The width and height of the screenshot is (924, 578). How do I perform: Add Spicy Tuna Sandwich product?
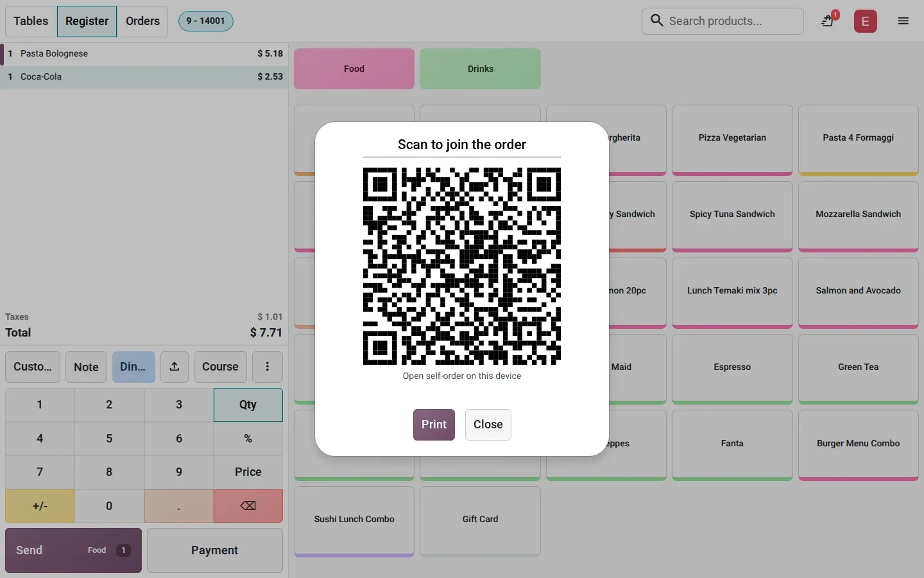click(732, 216)
